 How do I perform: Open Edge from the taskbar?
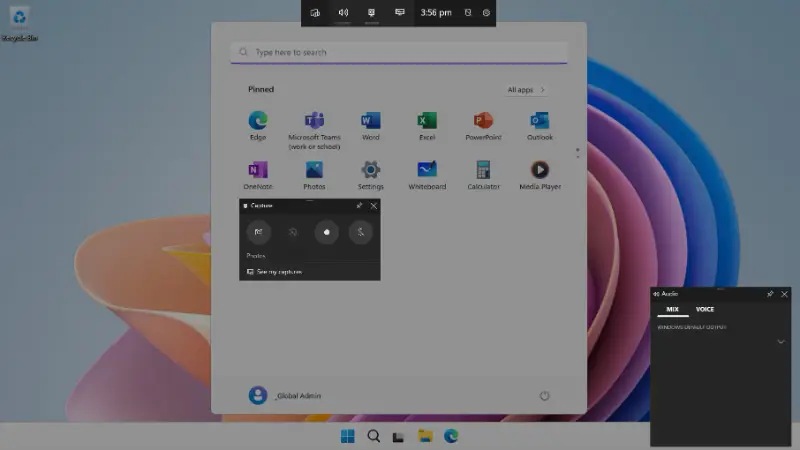pyautogui.click(x=451, y=436)
